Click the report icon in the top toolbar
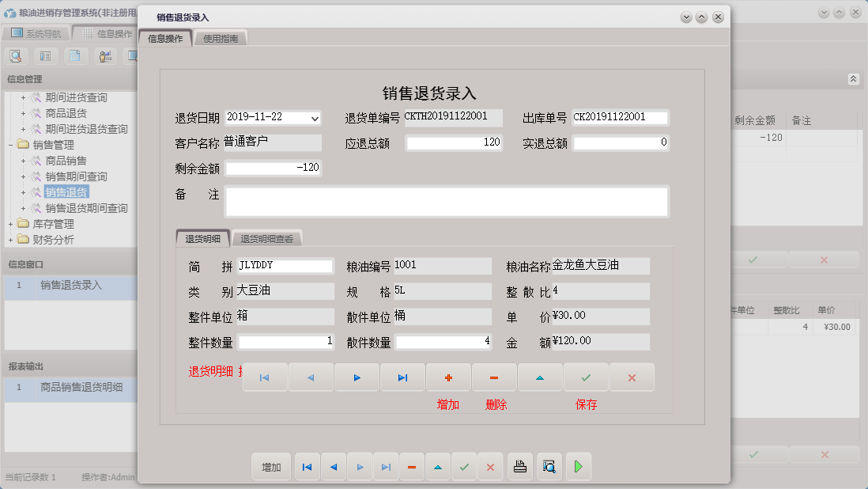 (x=45, y=56)
